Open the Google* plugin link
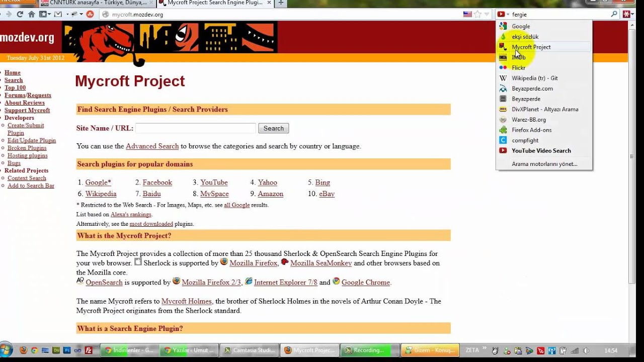 [98, 183]
